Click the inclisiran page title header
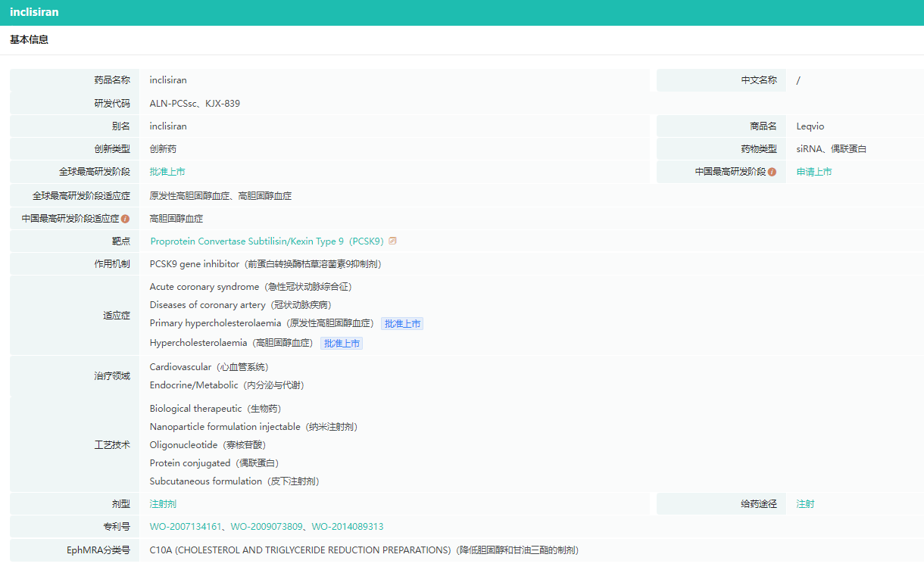924x573 pixels. [x=34, y=12]
